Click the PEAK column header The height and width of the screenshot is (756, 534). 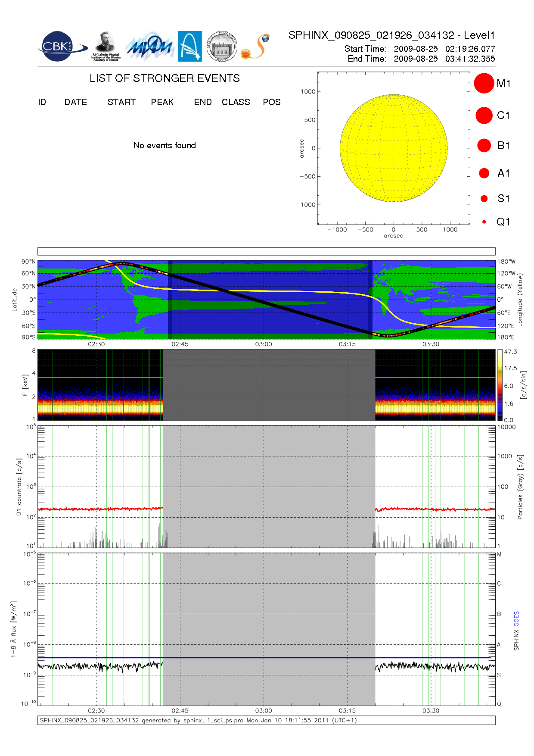[x=162, y=102]
